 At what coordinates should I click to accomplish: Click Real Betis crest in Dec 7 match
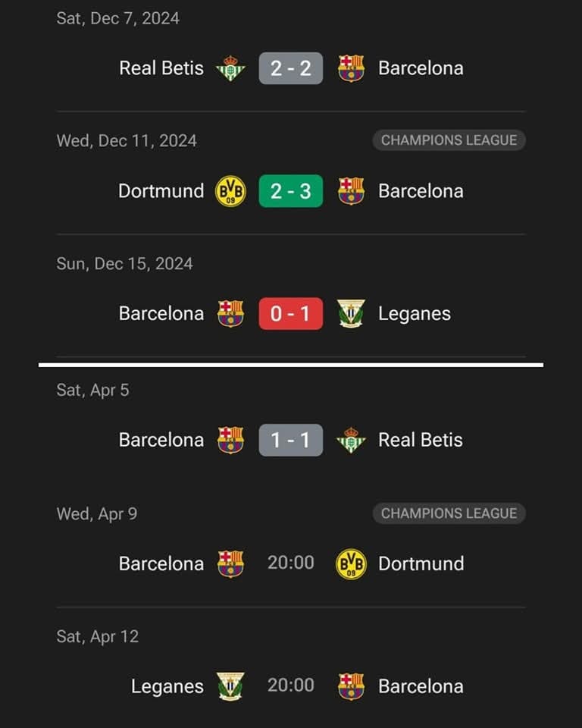coord(230,68)
